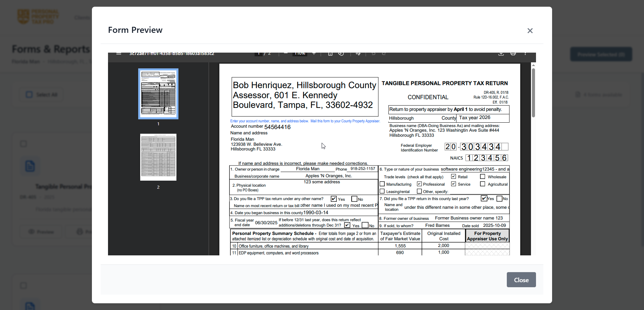Click the Preview button on the background form card
The height and width of the screenshot is (310, 644).
click(x=42, y=232)
